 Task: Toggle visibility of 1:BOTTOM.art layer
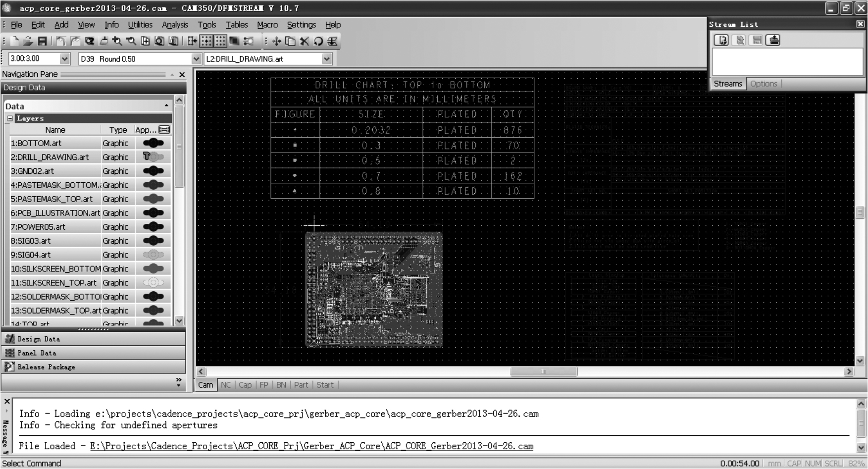click(x=153, y=143)
